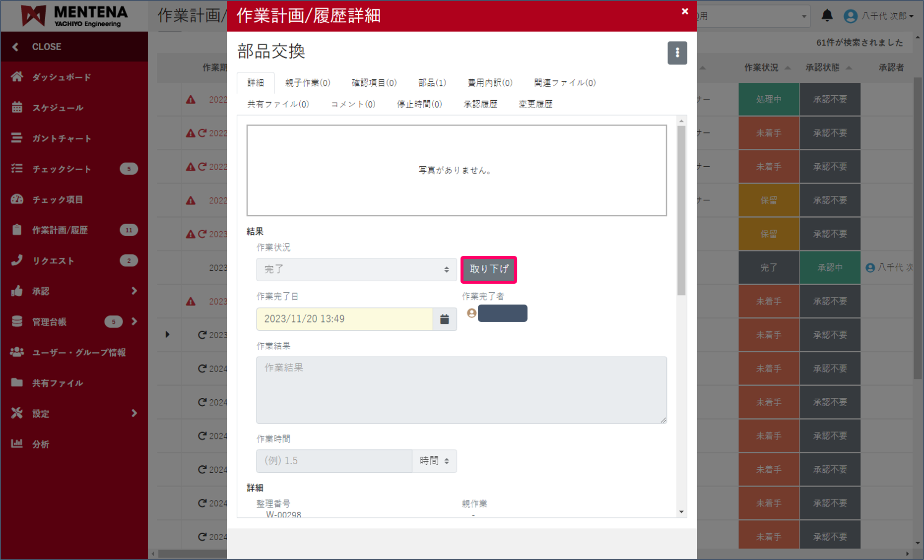This screenshot has width=924, height=560.
Task: Collapse sidebar with CLOSE button
Action: coord(46,47)
